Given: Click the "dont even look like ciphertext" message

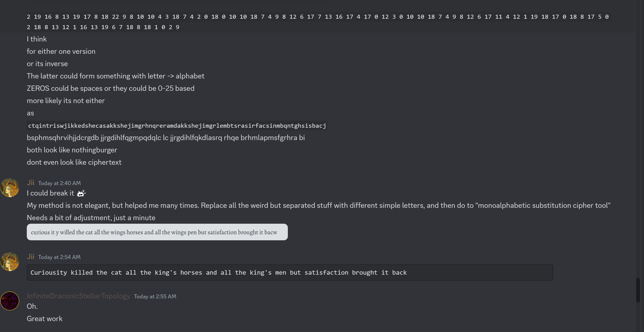Looking at the screenshot, I should pyautogui.click(x=74, y=163).
